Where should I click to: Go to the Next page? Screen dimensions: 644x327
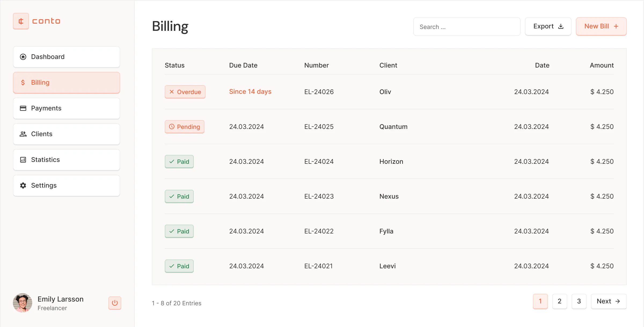[609, 301]
